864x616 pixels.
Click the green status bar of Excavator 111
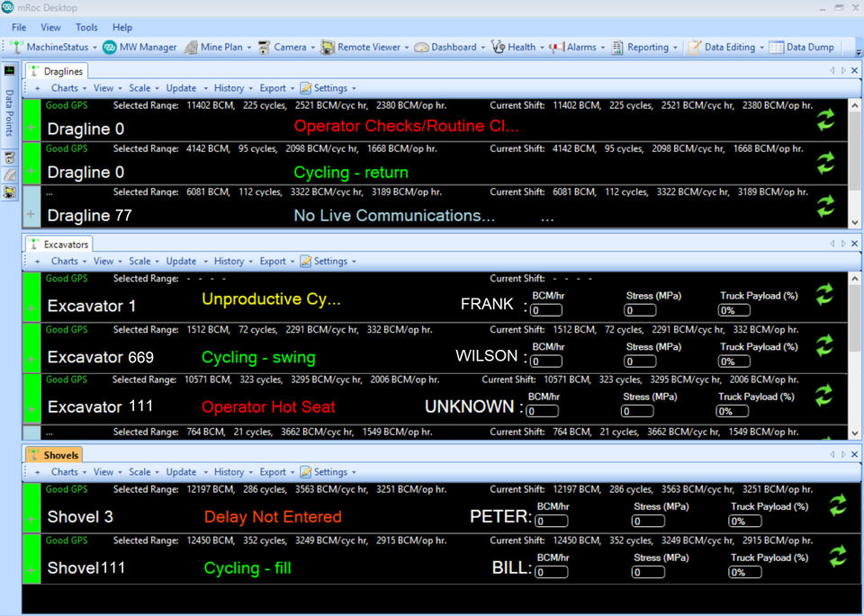click(x=32, y=398)
